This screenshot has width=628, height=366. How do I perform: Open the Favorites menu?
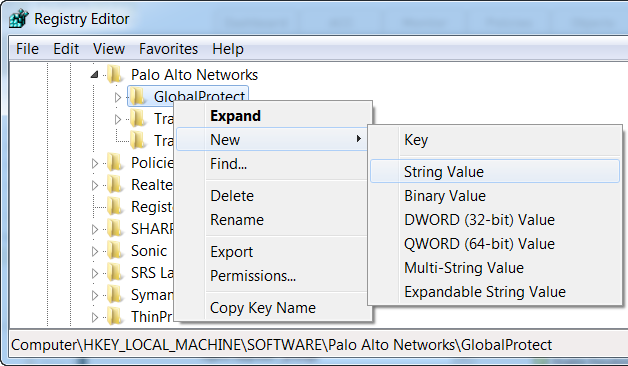pyautogui.click(x=168, y=49)
